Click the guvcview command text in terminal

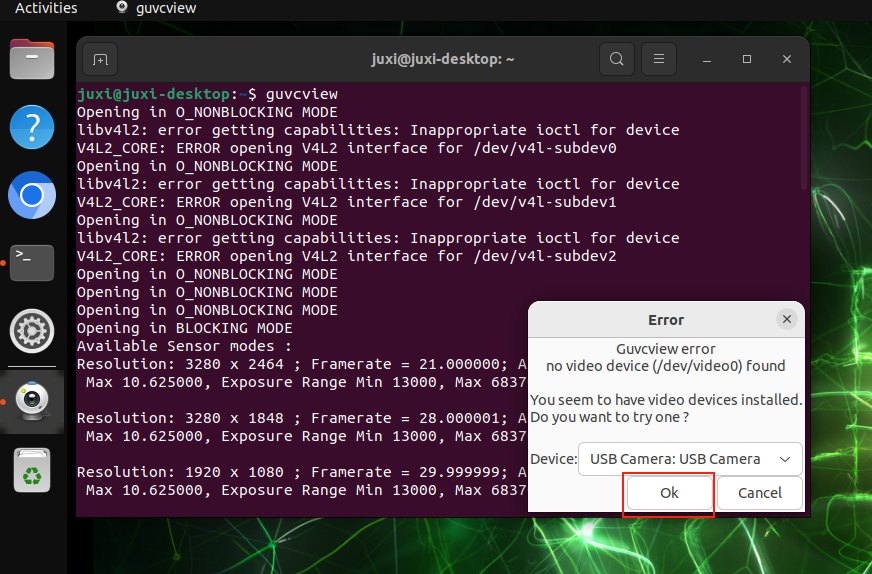click(302, 94)
